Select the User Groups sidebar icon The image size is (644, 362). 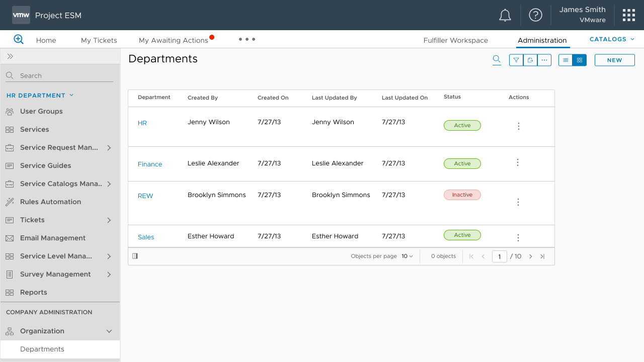click(10, 111)
